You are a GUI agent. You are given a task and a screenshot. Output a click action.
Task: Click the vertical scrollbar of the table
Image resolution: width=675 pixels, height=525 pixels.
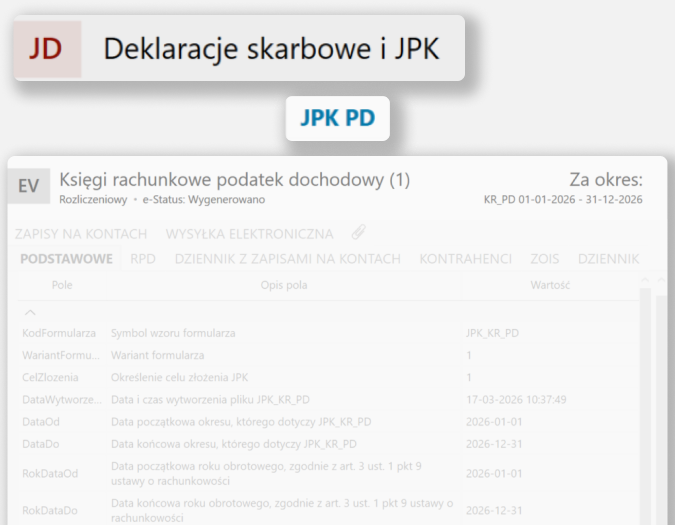[645, 400]
